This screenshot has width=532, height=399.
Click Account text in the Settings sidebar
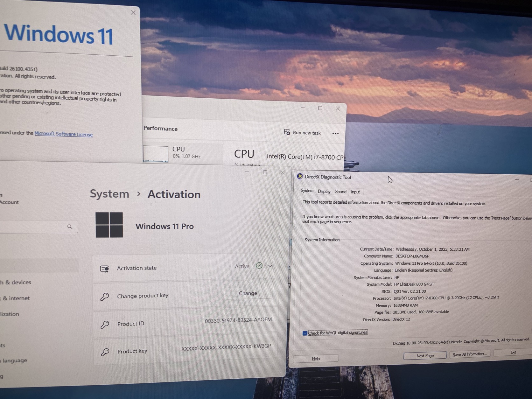[x=9, y=202]
